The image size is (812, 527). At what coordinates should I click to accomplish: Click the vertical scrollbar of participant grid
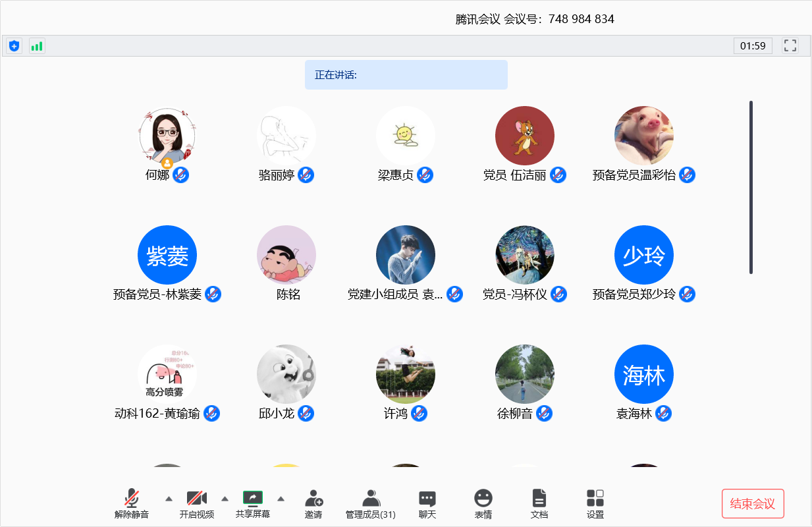click(751, 187)
